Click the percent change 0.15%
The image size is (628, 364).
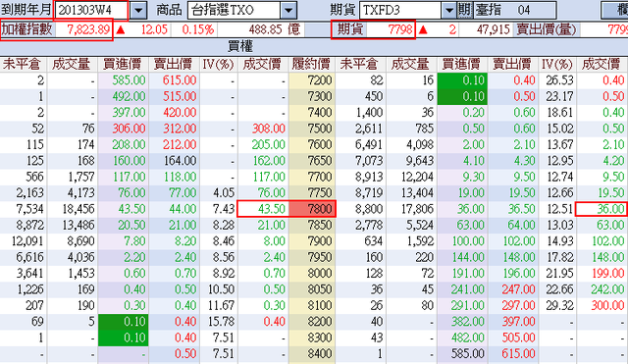click(x=198, y=29)
